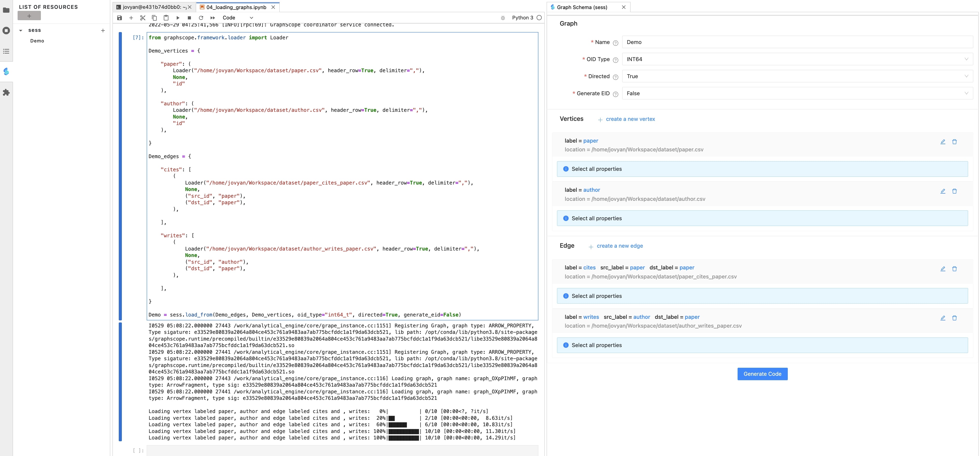Open the GraphScope sidebar panel icon

(6, 72)
